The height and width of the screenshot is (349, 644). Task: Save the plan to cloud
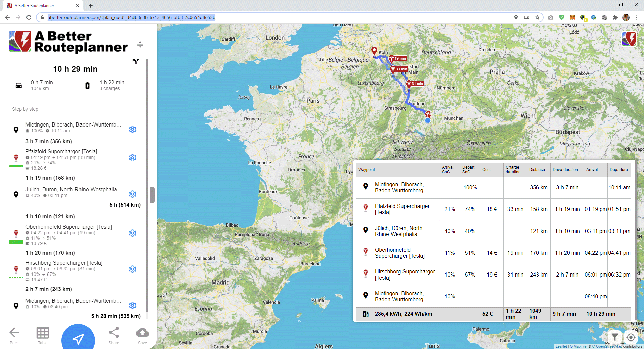(142, 336)
